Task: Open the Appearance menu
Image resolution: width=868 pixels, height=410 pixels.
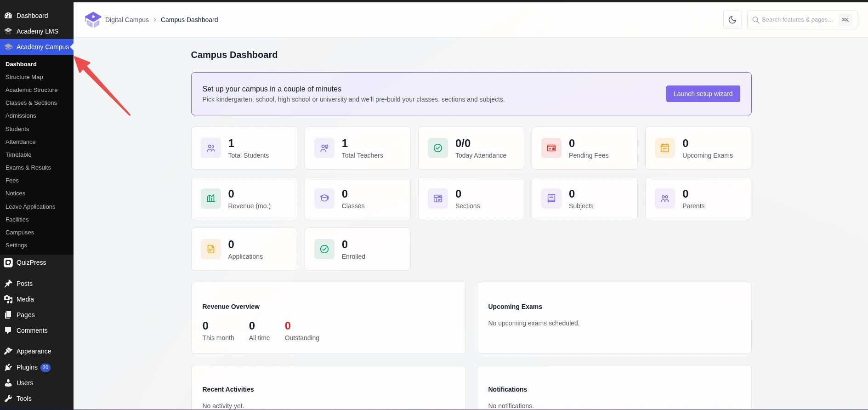Action: 37,351
